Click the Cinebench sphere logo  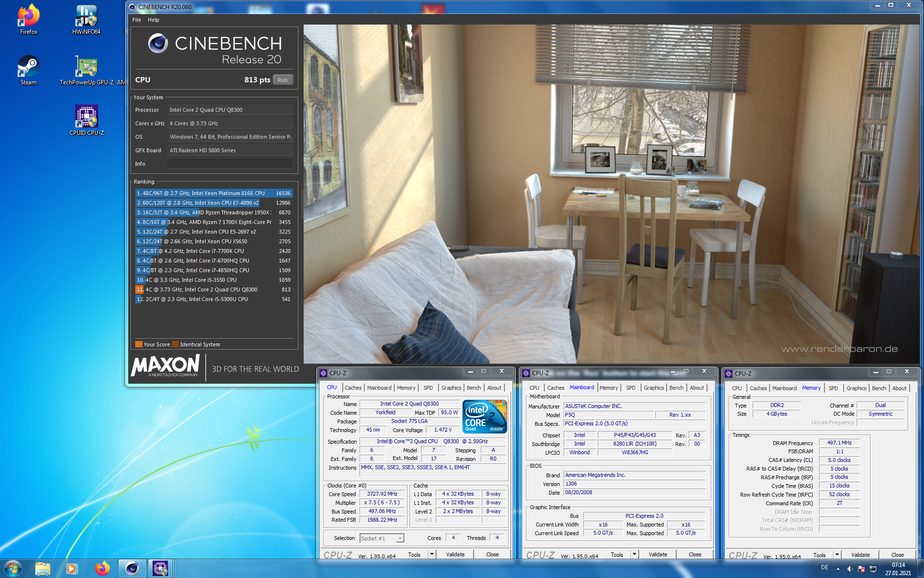[158, 43]
